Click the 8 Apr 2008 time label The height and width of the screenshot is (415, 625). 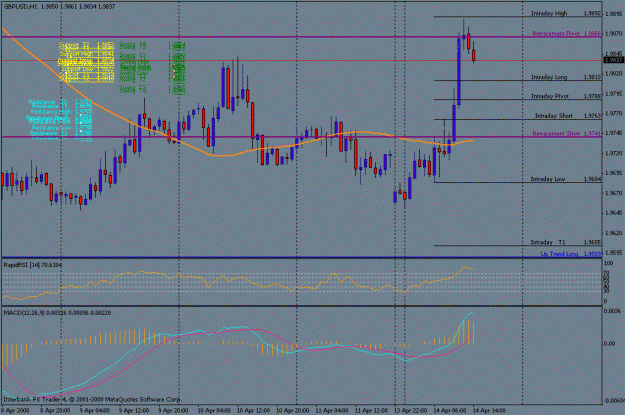pyautogui.click(x=16, y=410)
